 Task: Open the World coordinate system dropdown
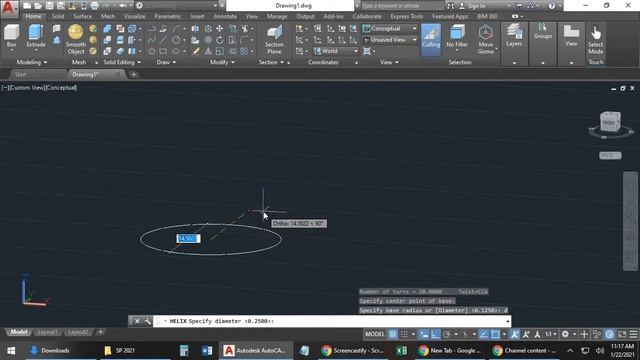click(x=336, y=51)
